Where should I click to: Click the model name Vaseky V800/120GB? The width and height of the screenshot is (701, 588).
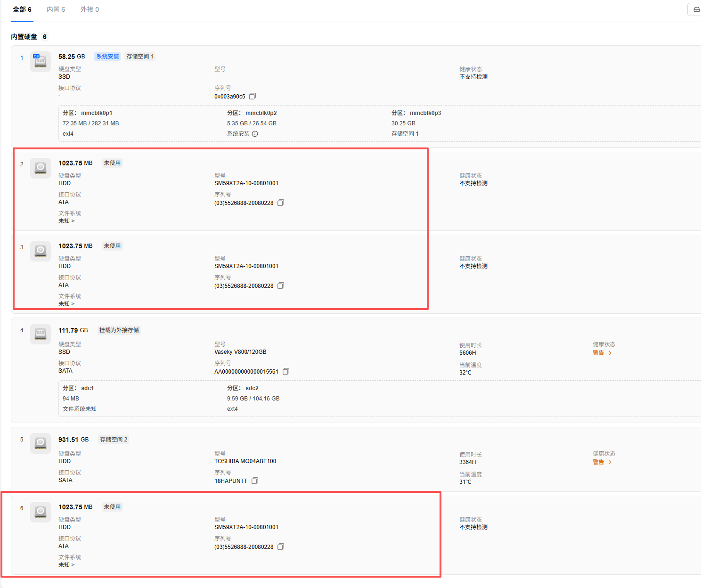coord(240,352)
